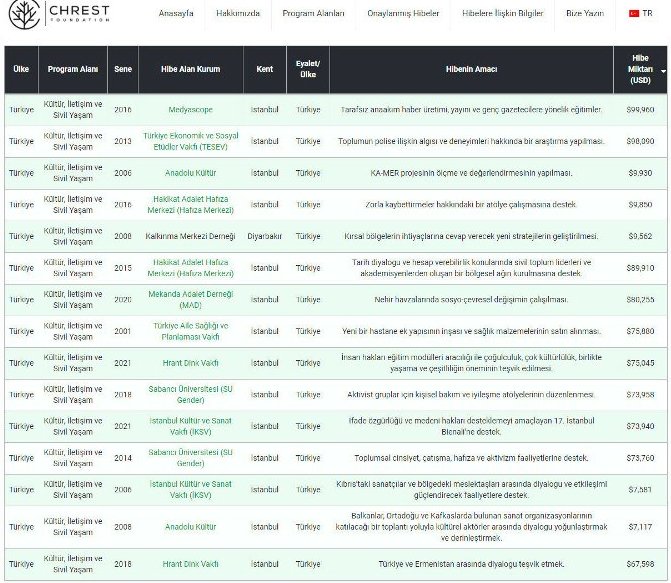Open the Program Alanları menu
Image resolution: width=671 pixels, height=583 pixels.
pos(313,13)
